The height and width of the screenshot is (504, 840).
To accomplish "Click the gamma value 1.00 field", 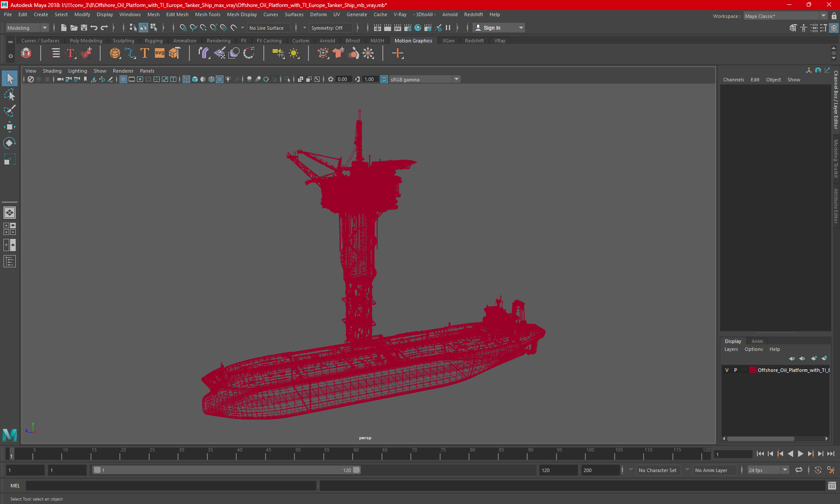I will (x=370, y=79).
